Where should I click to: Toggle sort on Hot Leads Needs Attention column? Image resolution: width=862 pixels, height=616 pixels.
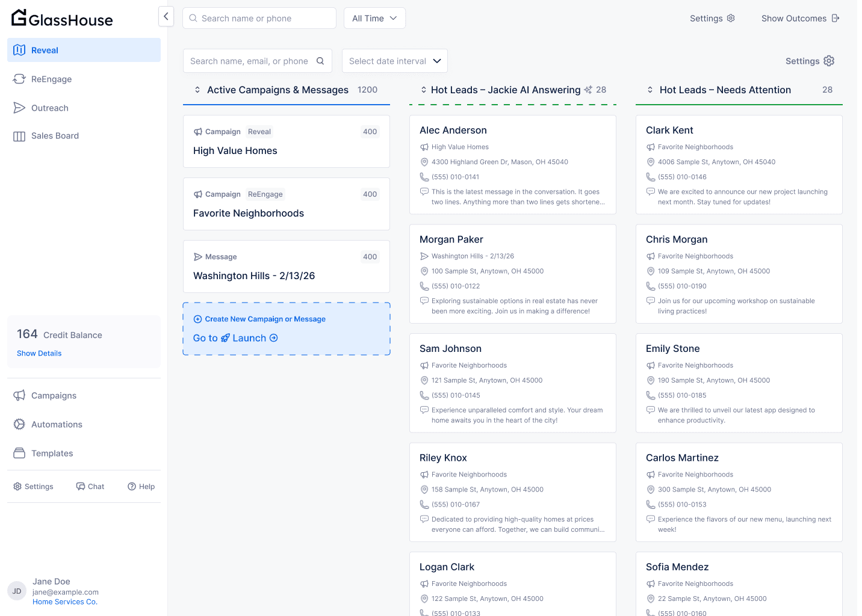tap(650, 90)
